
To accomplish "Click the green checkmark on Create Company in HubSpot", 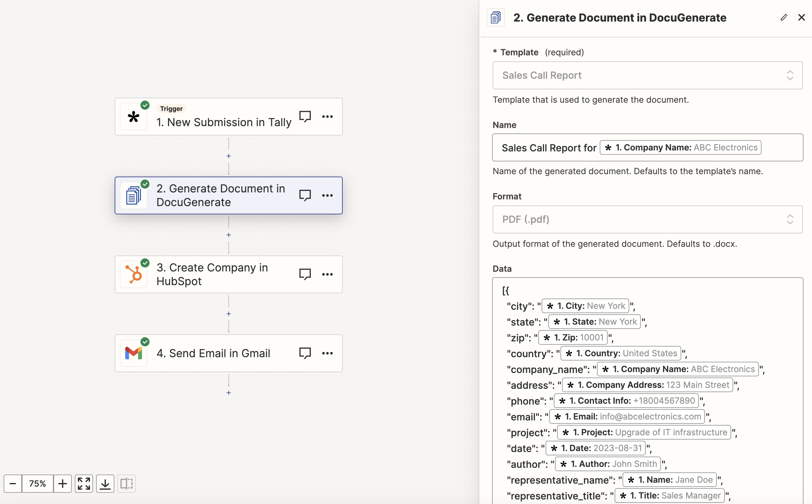I will (x=145, y=263).
